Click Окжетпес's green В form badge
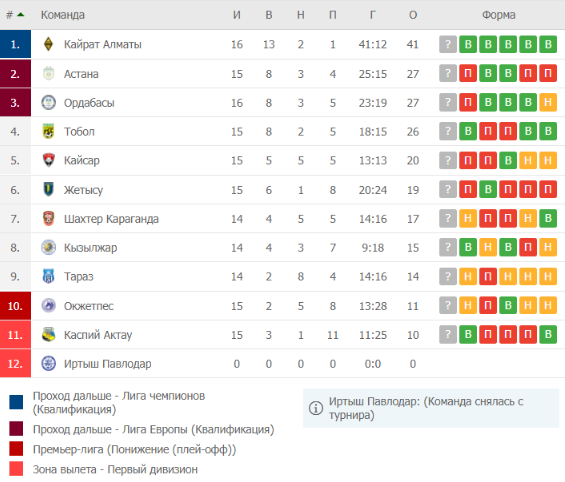The width and height of the screenshot is (565, 482). coord(508,305)
